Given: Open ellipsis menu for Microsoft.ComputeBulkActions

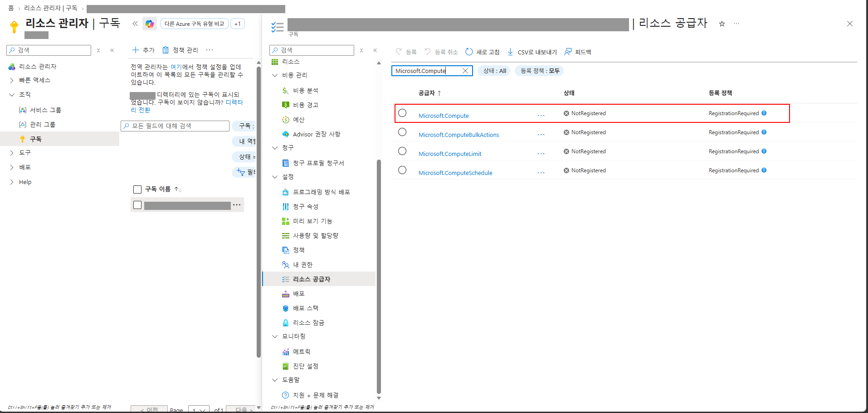Looking at the screenshot, I should 541,135.
